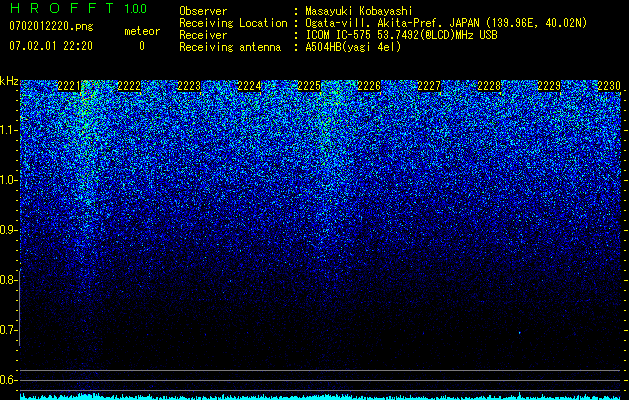Click the 1.1 frequency axis label
629x400 pixels.
pos(8,130)
